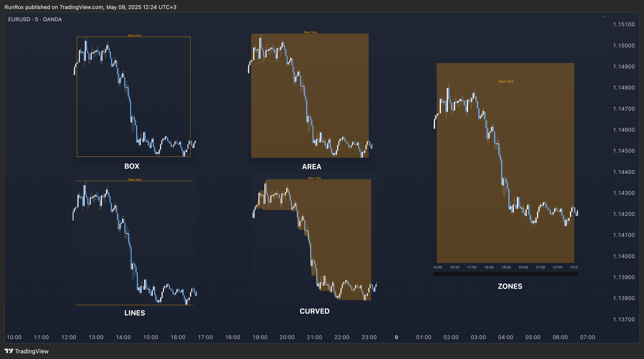This screenshot has height=359, width=644.
Task: Click the TradingView logo icon at bottom
Action: 9,351
